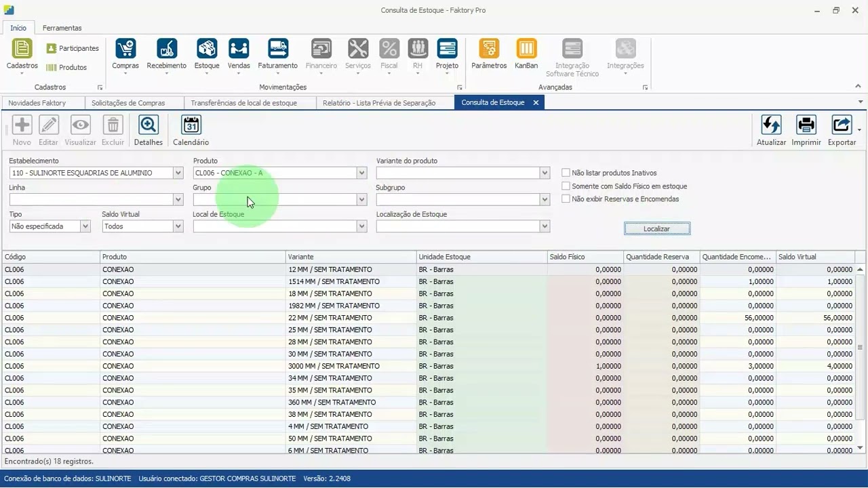Screen dimensions: 868x488
Task: Open the Parâmetros icon
Action: (x=489, y=49)
